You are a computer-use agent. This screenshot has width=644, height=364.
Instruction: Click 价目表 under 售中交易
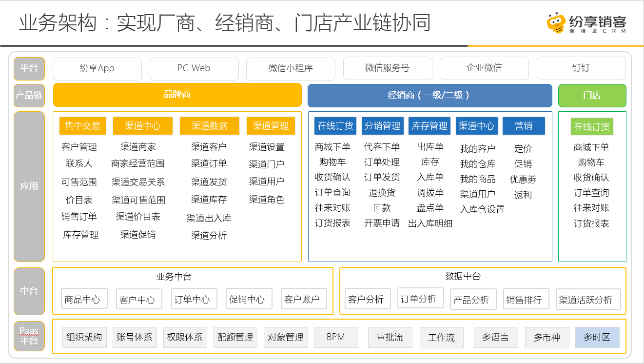pyautogui.click(x=79, y=200)
